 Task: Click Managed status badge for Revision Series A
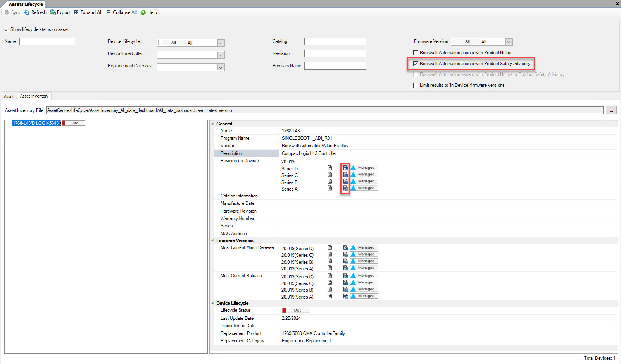(x=364, y=188)
